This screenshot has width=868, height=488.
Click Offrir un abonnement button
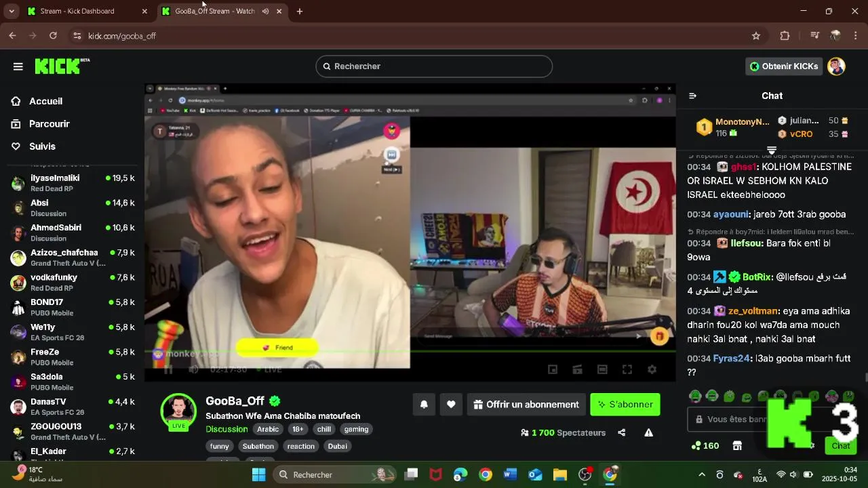click(x=526, y=405)
